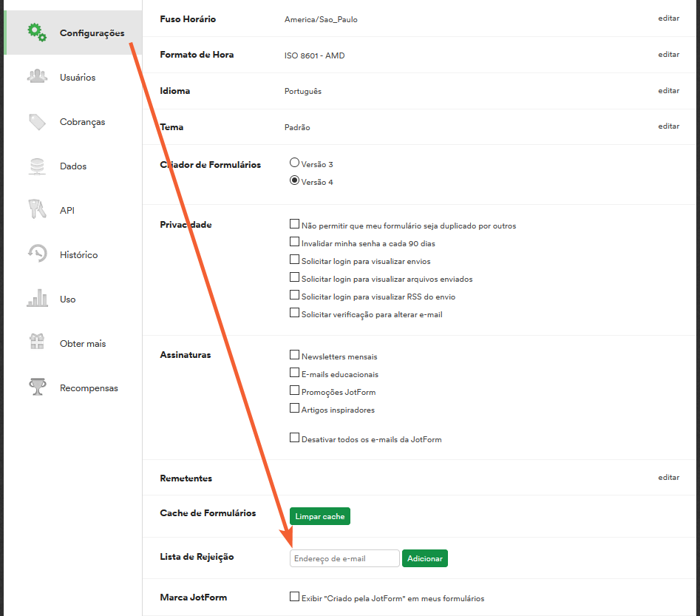Open Usuários via its people icon
700x616 pixels.
pos(37,77)
